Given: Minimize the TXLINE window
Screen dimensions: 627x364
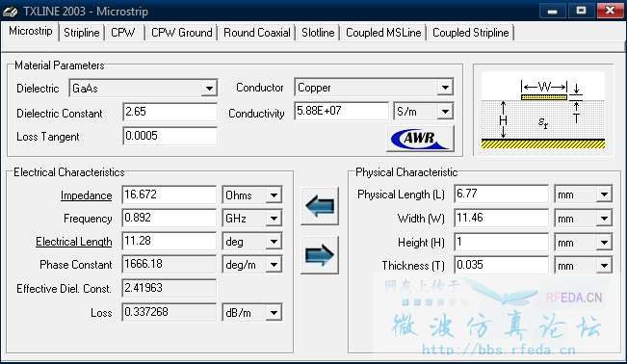Looking at the screenshot, I should 552,11.
